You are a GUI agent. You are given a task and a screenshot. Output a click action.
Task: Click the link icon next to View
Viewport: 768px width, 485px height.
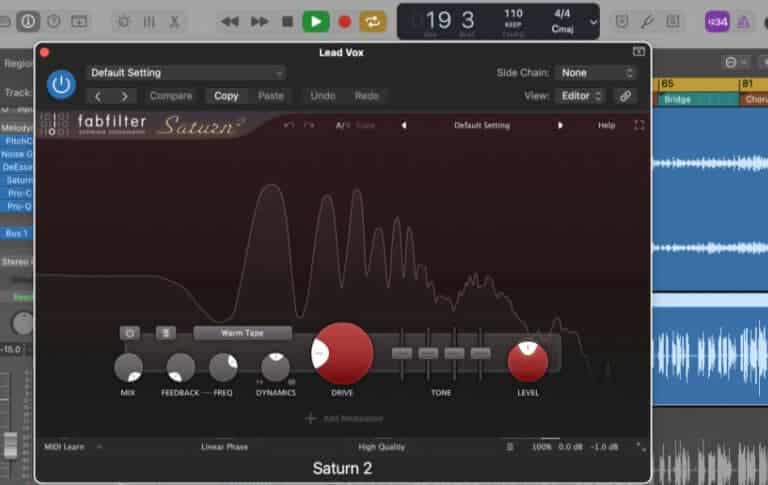tap(625, 96)
